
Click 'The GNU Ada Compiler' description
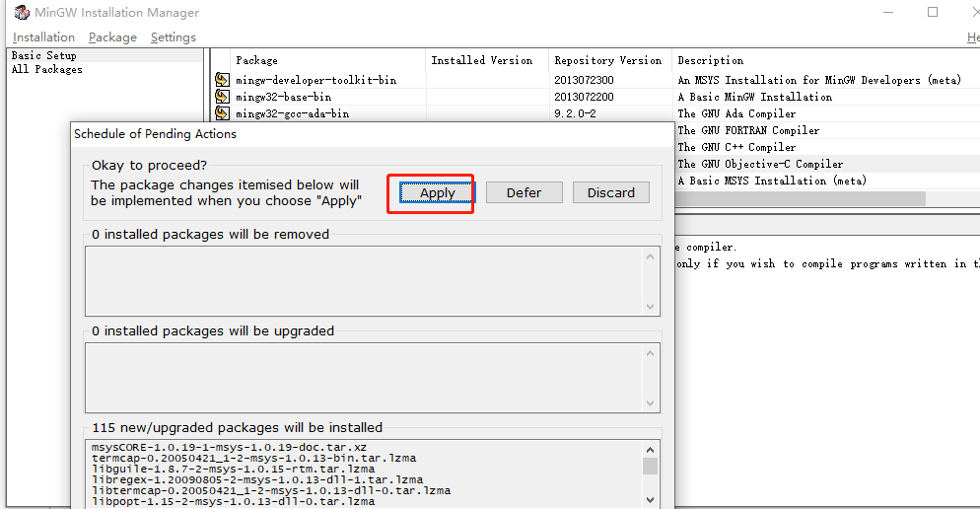(x=736, y=113)
